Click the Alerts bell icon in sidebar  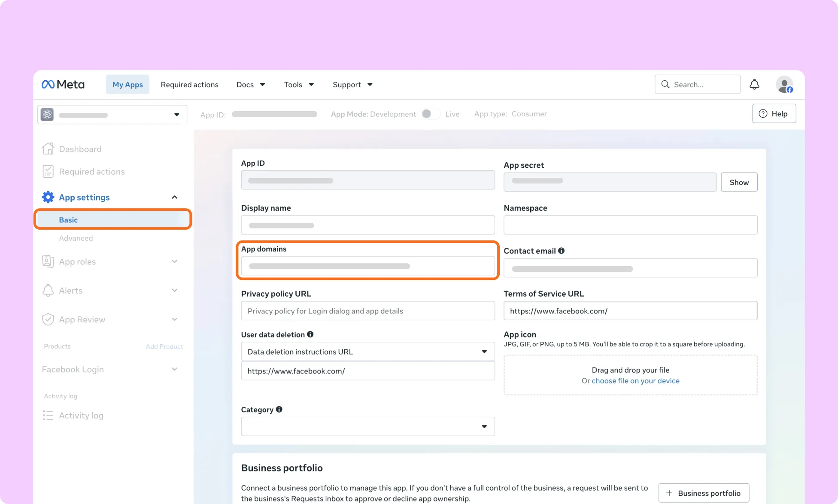(48, 290)
